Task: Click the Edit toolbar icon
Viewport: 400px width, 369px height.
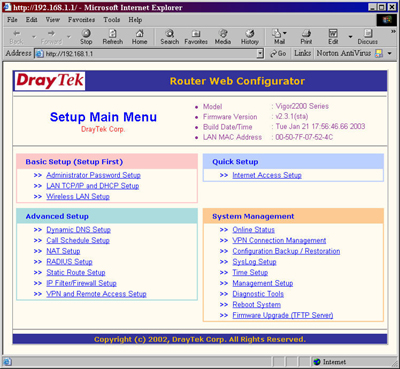Action: (x=333, y=37)
